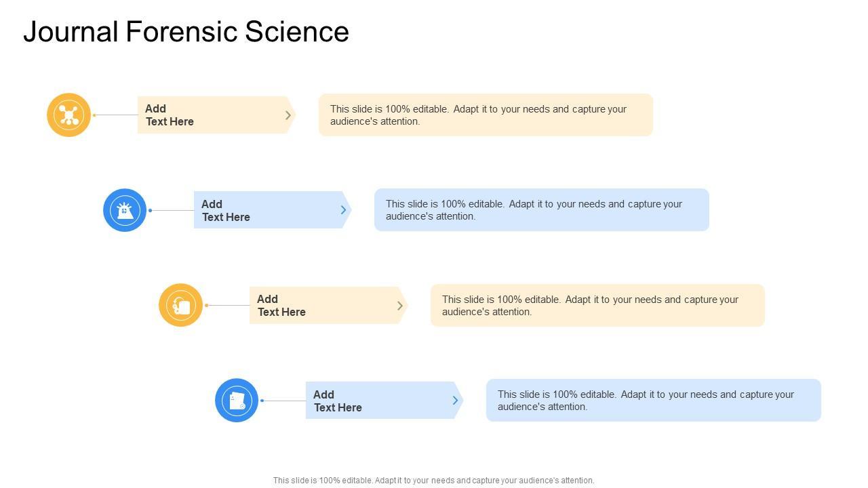Click the orange connector dot beside molecule icon
This screenshot has height=488, width=868.
click(x=94, y=115)
